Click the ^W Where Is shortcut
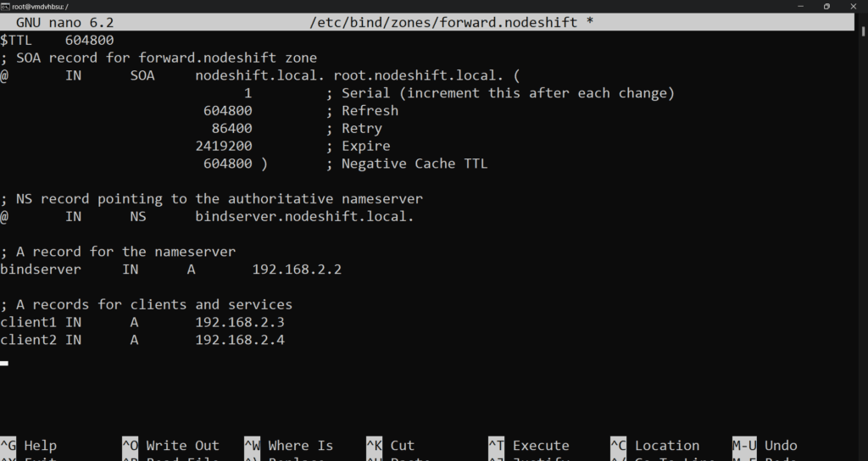The width and height of the screenshot is (868, 461). pos(288,445)
